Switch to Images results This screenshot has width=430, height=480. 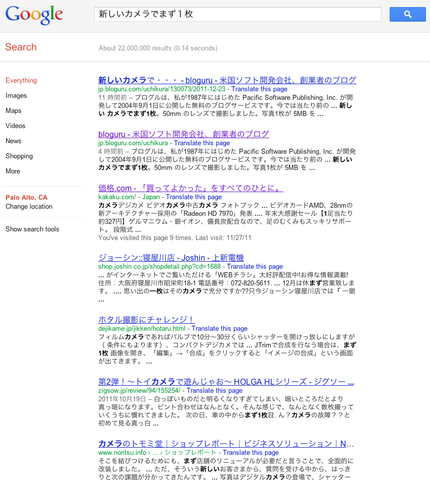click(16, 96)
